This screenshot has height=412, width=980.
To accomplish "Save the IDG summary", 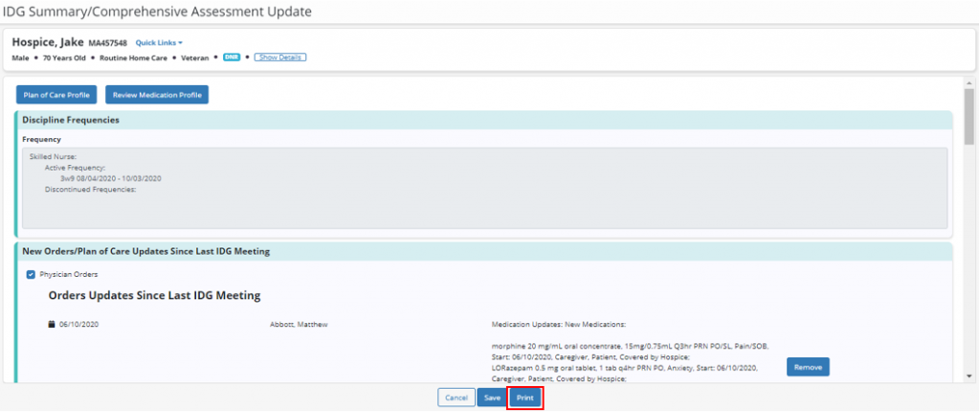I will 492,398.
